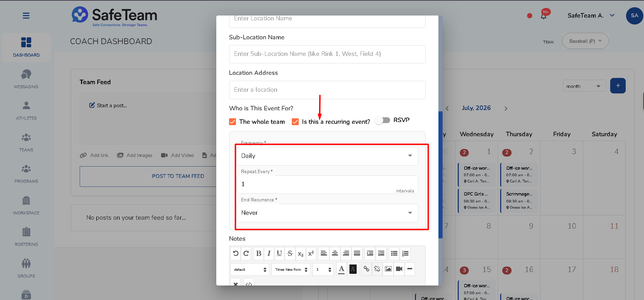Click Add Video under Team Feed

177,156
